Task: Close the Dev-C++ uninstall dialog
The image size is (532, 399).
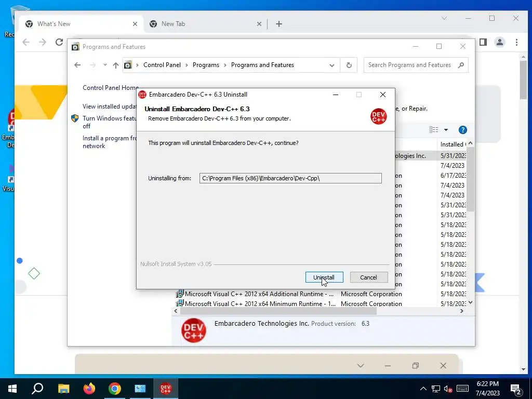Action: [383, 95]
